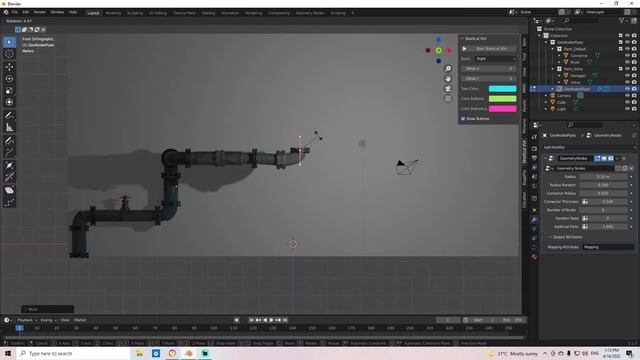Open the Object properties orange square tab
640x360 pixels.
point(534,210)
